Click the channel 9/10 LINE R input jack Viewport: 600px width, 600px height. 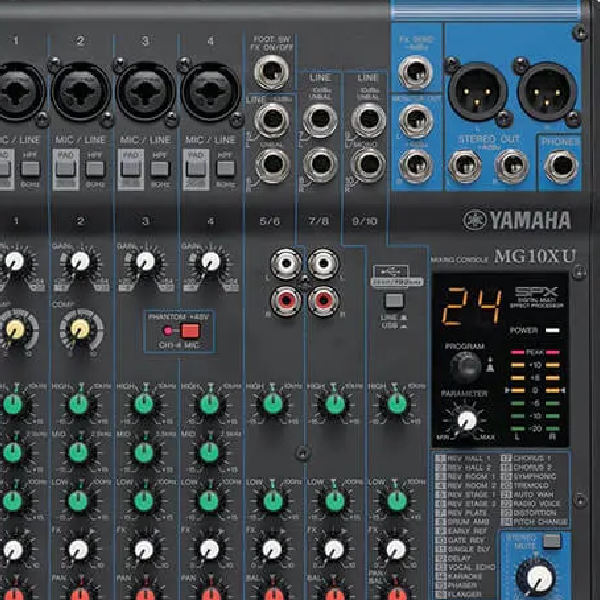click(x=368, y=165)
